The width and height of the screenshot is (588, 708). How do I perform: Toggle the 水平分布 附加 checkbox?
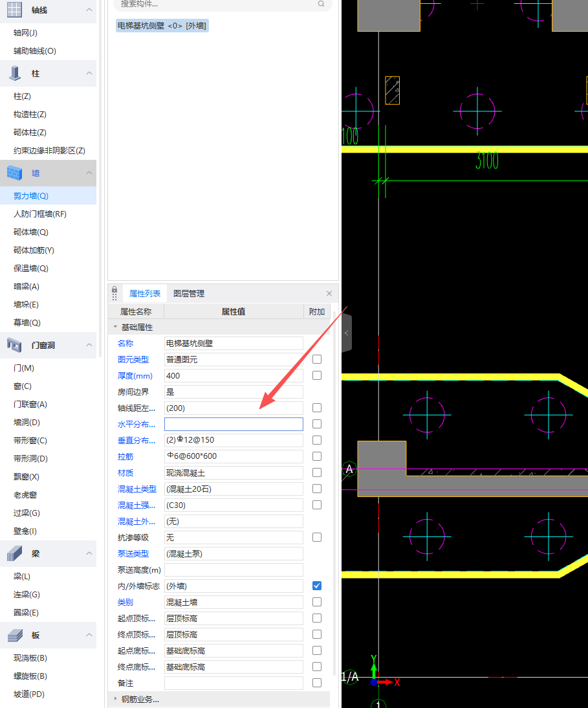click(x=317, y=424)
